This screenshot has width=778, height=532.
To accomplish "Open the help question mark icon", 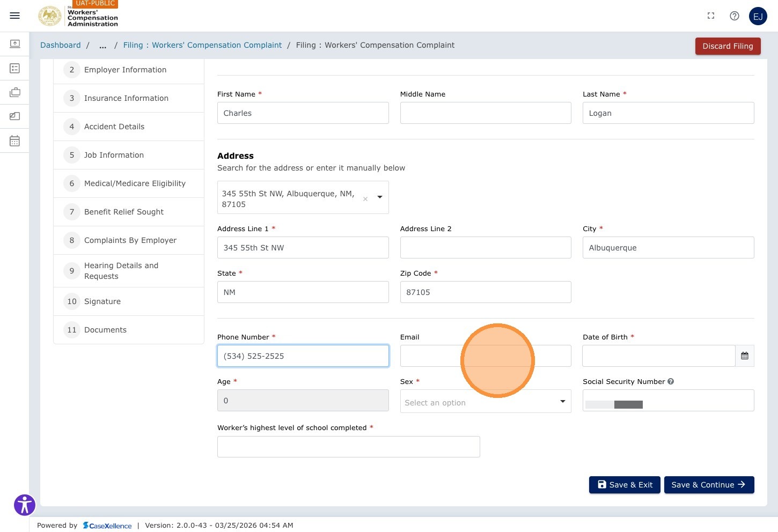I will click(x=735, y=16).
